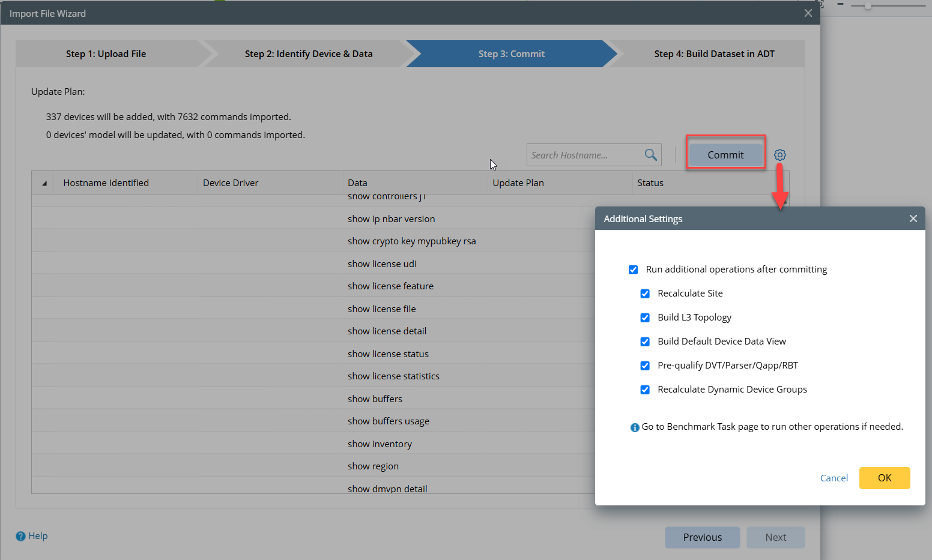Viewport: 932px width, 560px height.
Task: Close the Import File Wizard window
Action: point(808,13)
